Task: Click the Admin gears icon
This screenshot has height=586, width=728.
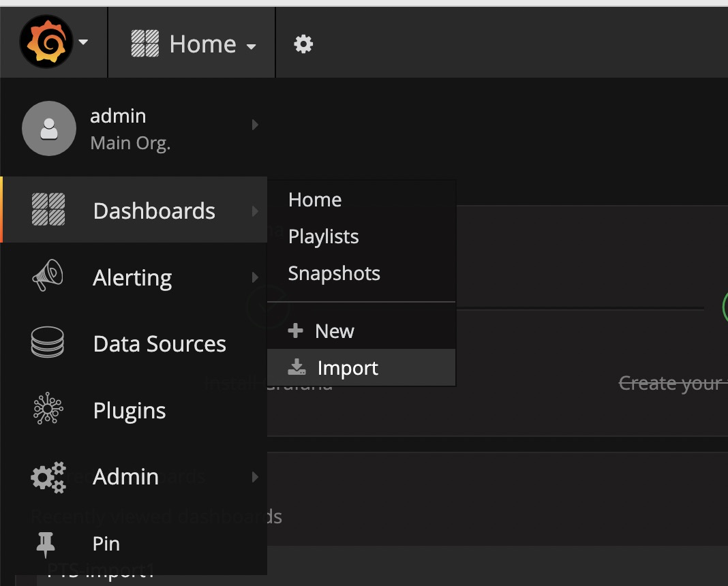Action: tap(48, 476)
